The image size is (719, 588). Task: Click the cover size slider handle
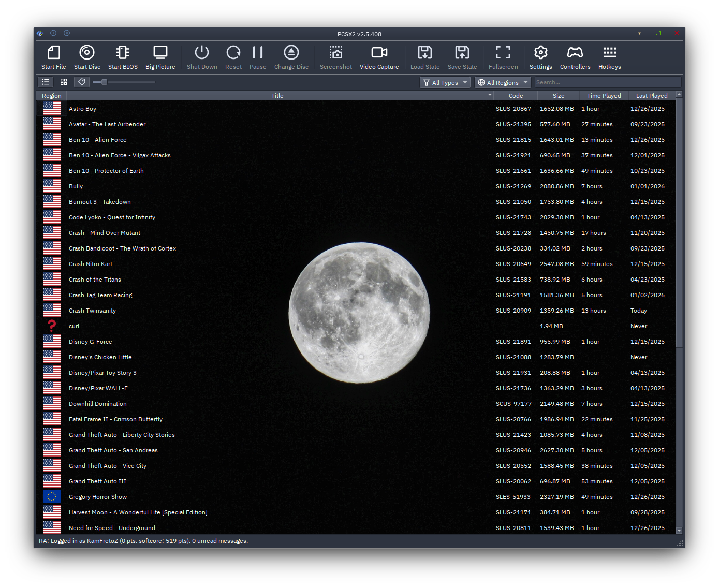(104, 82)
